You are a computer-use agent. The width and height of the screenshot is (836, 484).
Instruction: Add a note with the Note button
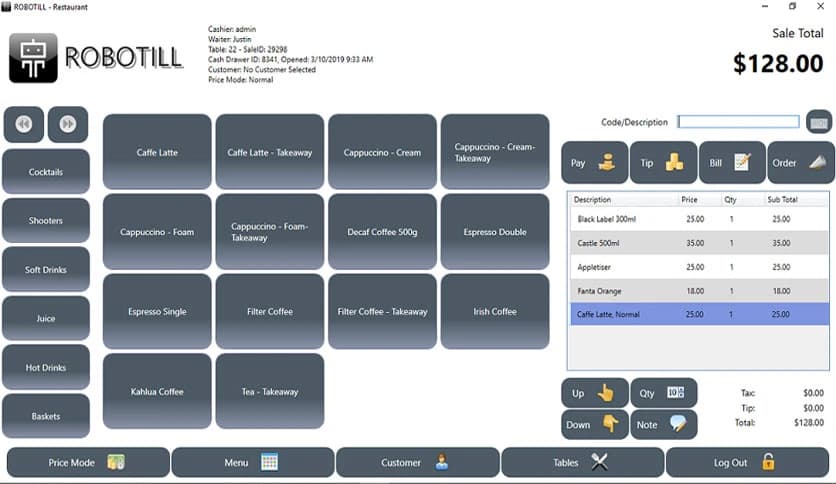(663, 424)
